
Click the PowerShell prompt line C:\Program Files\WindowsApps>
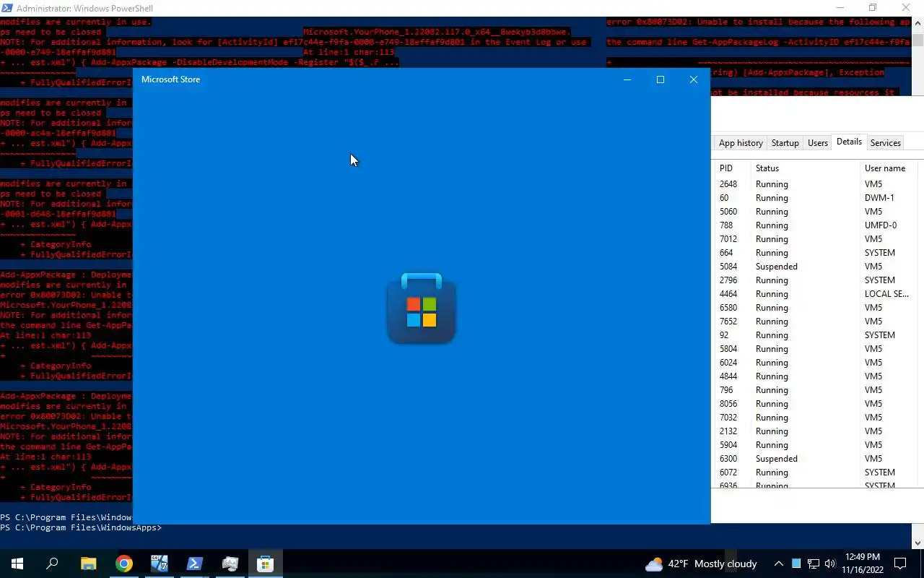81,528
